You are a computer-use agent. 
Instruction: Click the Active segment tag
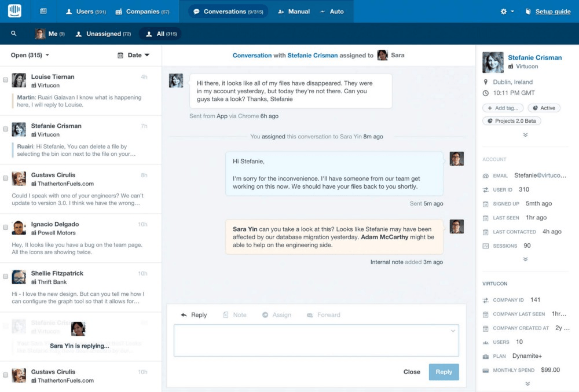click(x=544, y=108)
